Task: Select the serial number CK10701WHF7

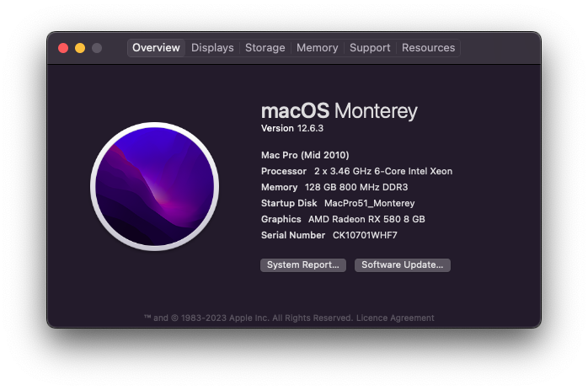Action: point(365,235)
